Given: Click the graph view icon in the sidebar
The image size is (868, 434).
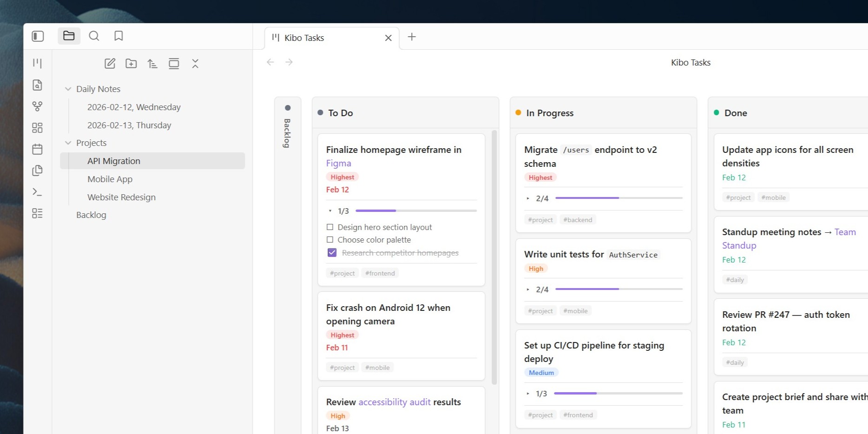Looking at the screenshot, I should [38, 106].
